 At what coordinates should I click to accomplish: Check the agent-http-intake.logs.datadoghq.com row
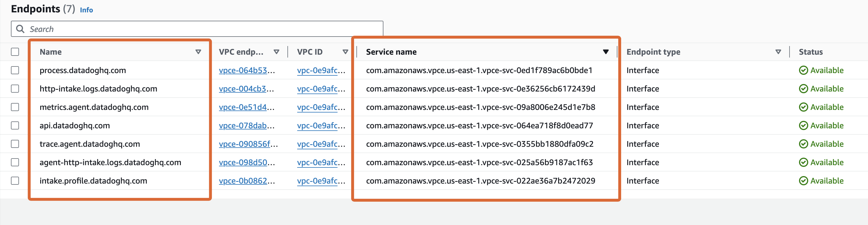[15, 162]
